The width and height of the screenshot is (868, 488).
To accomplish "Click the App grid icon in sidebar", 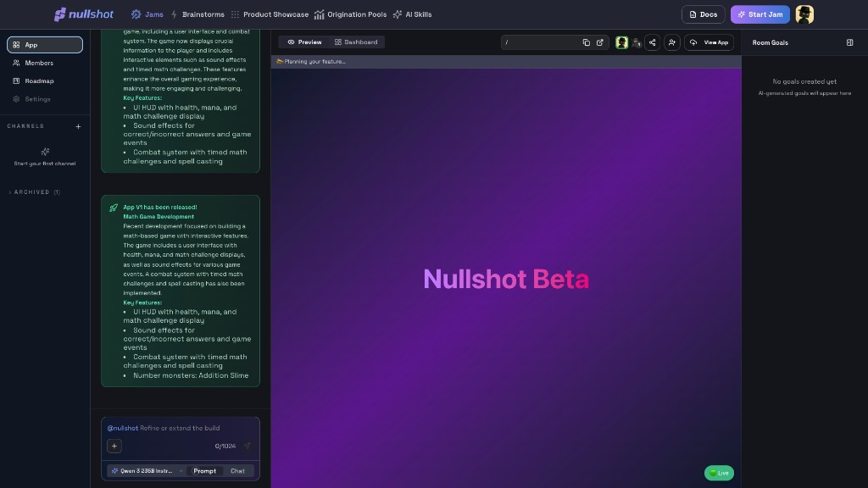I will pyautogui.click(x=17, y=45).
